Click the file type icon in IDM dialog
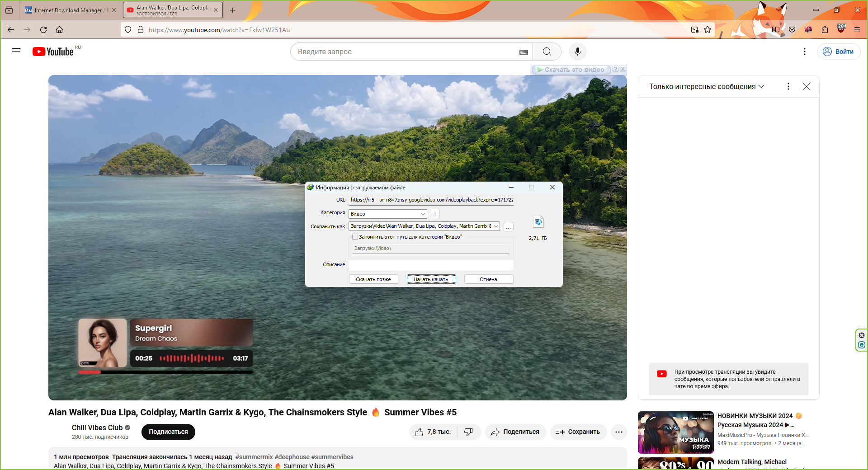This screenshot has height=470, width=868. [538, 222]
